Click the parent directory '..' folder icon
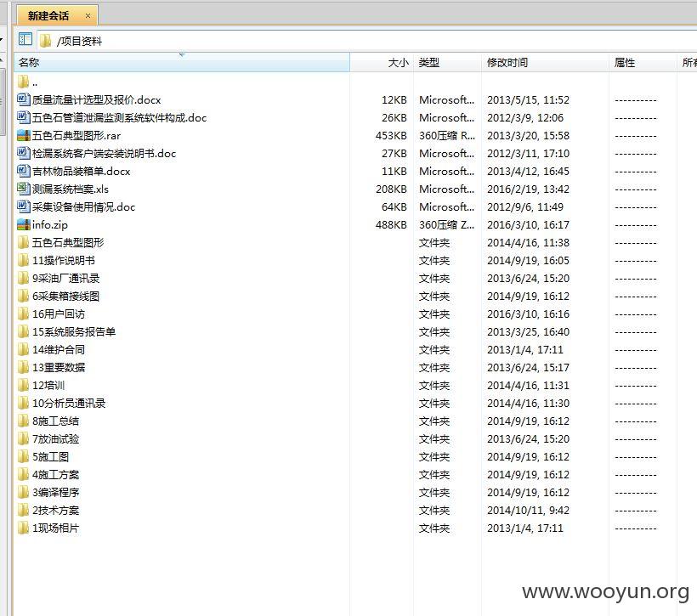 point(23,82)
